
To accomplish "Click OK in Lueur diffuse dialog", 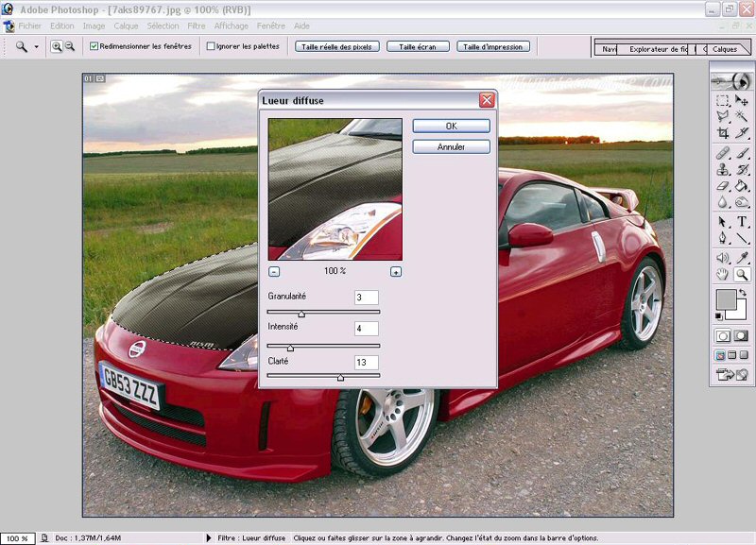I will tap(452, 126).
